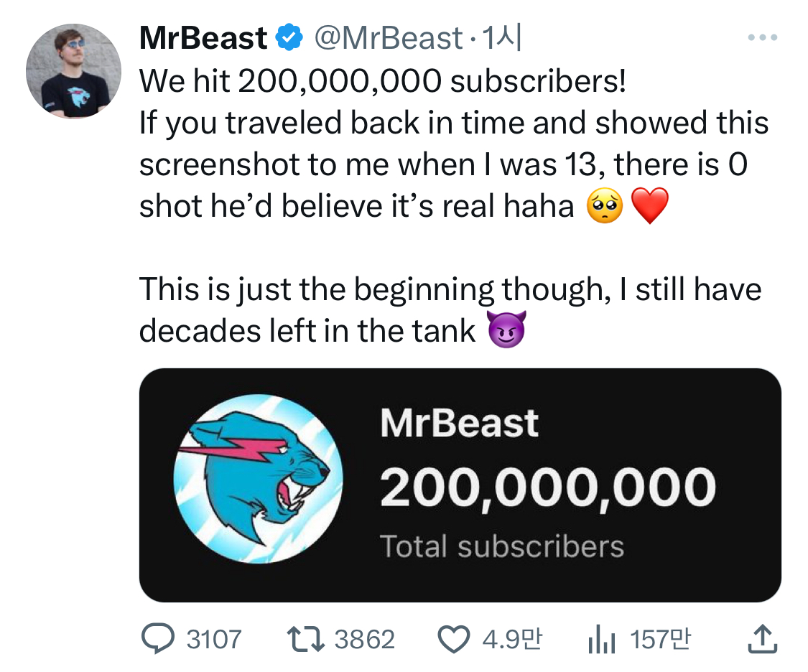Click the MrBeast display name

point(203,38)
